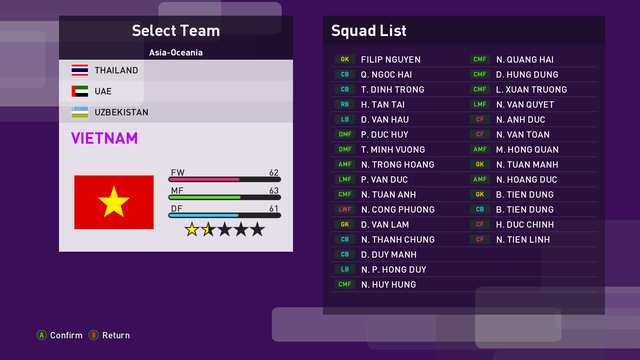Click the Confirm label
This screenshot has width=640, height=360.
66,335
